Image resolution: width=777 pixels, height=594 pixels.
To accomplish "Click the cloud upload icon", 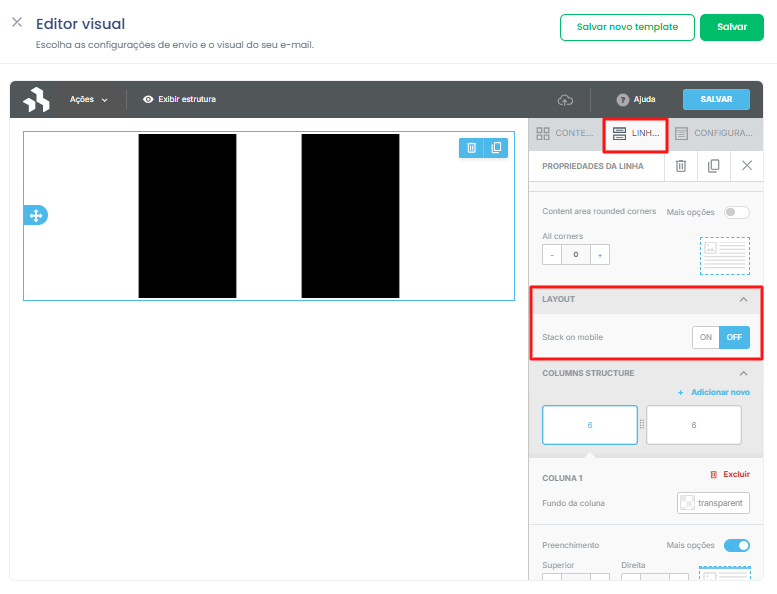I will (x=565, y=100).
